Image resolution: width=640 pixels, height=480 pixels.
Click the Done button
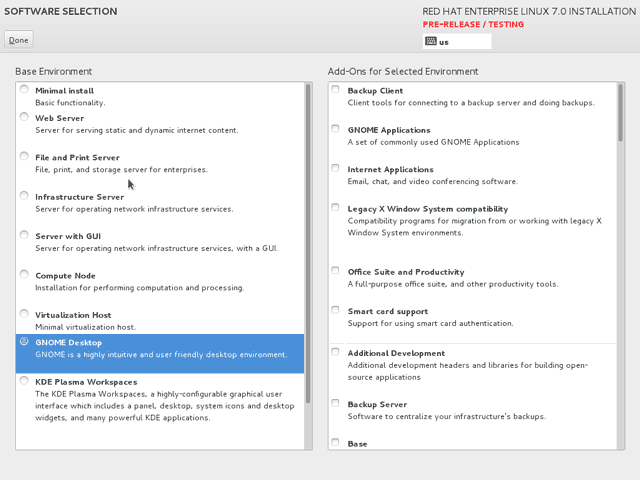[19, 40]
